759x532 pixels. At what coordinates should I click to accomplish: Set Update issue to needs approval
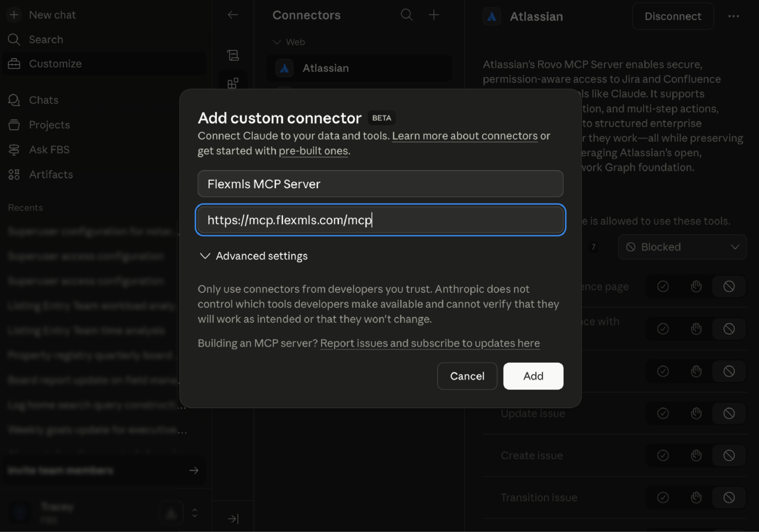click(x=696, y=413)
